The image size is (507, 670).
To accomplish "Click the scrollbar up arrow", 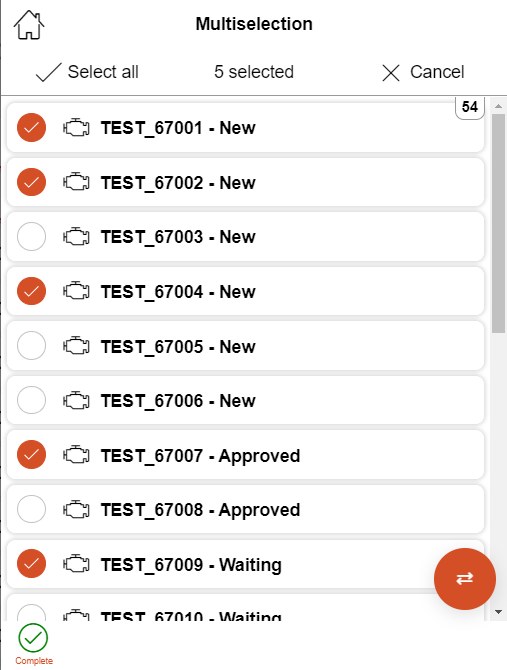I will tap(498, 106).
